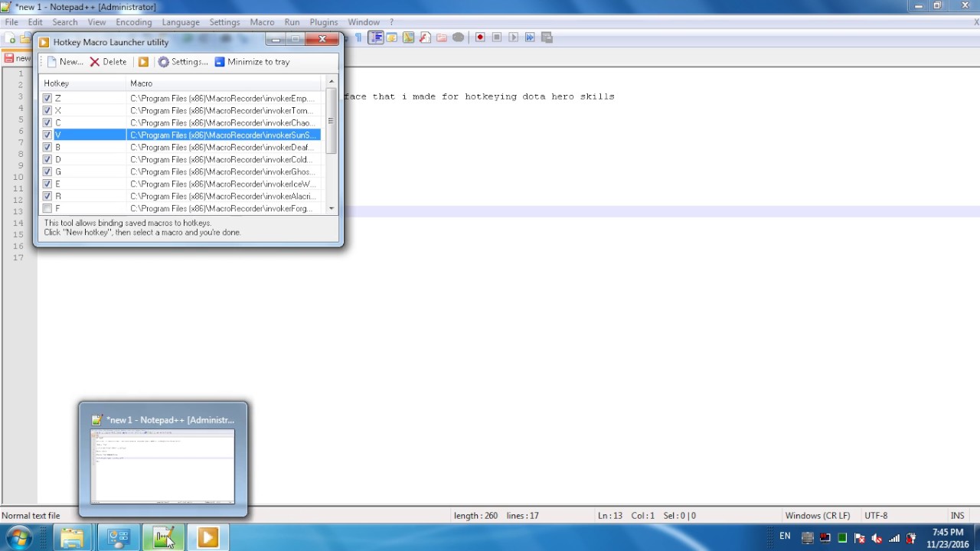
Task: Click Run Macro Multiple Times icon in Notepad++
Action: 530,37
